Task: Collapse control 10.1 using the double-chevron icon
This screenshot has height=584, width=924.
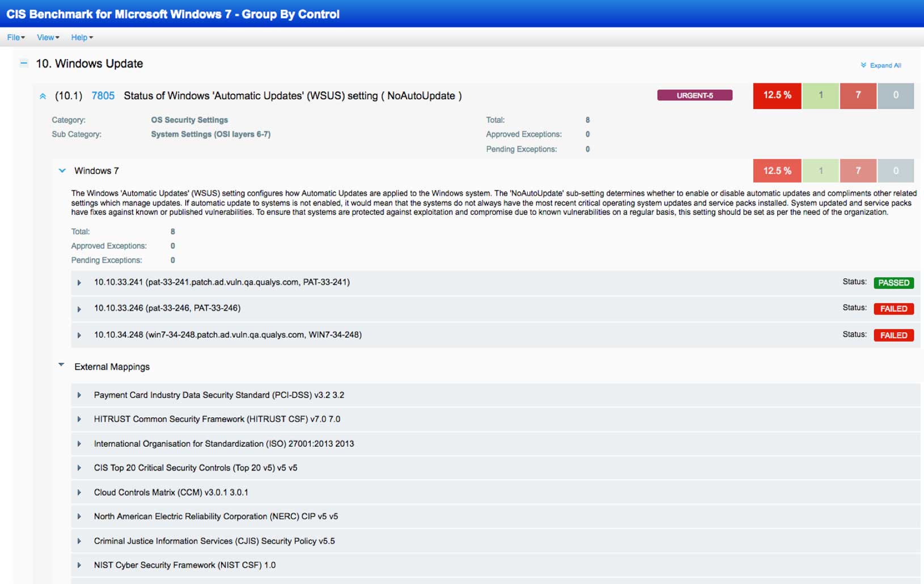Action: [42, 96]
